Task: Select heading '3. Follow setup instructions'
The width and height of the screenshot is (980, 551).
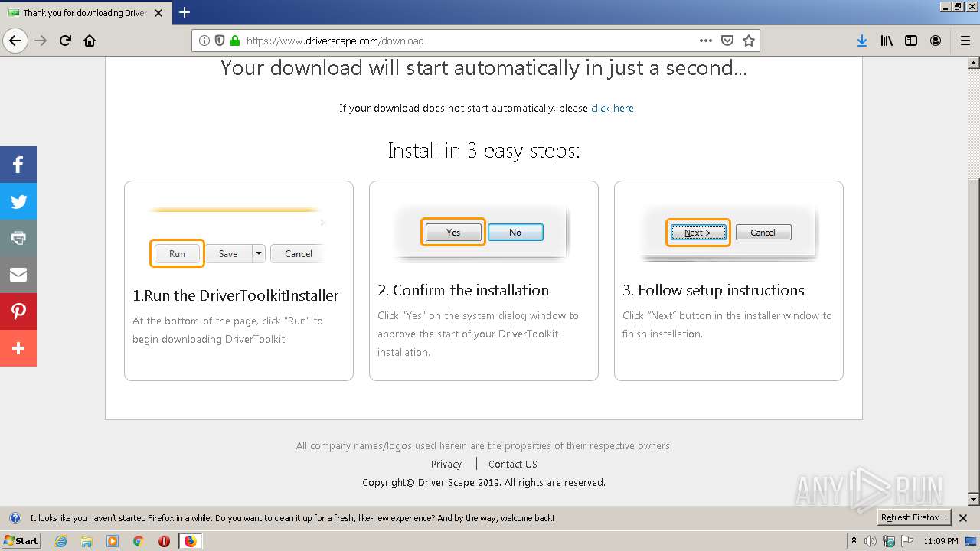Action: 714,290
